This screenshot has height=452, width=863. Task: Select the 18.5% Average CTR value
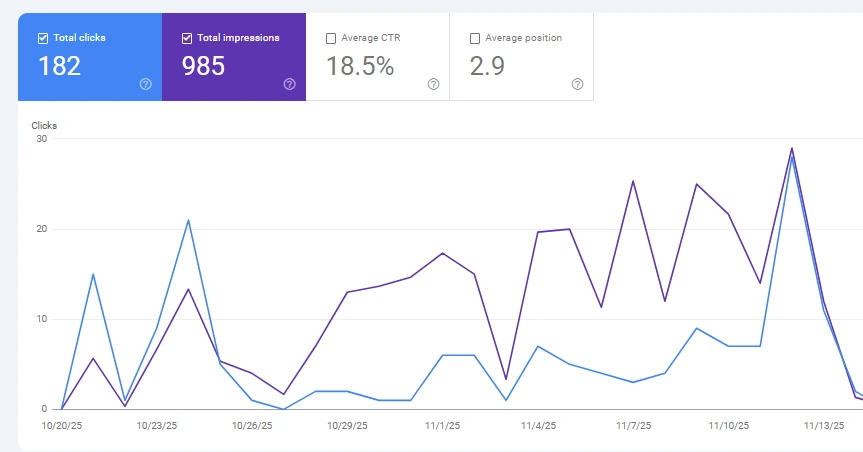coord(360,67)
